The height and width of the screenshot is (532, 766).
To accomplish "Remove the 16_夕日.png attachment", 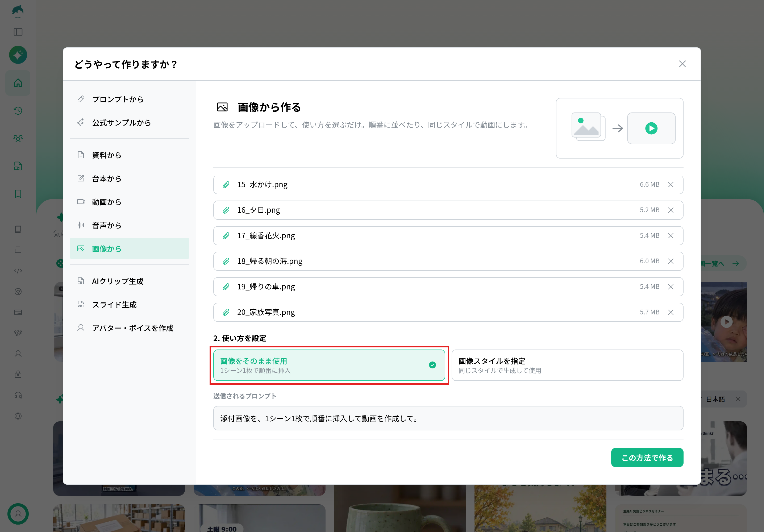I will [671, 210].
